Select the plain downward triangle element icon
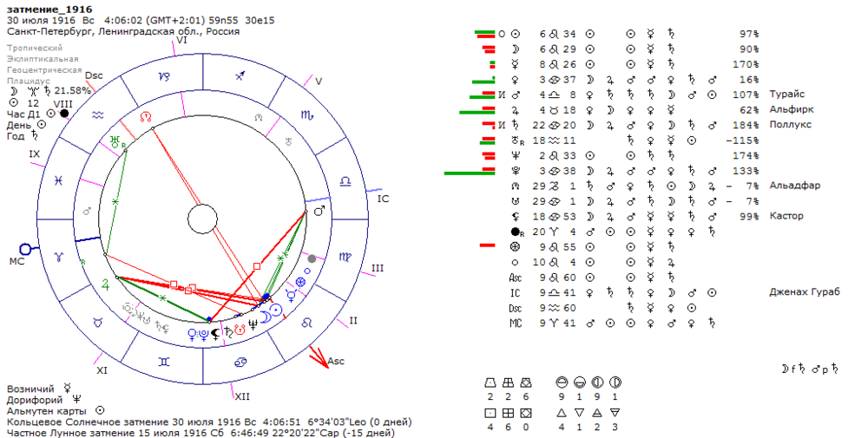 [x=579, y=413]
